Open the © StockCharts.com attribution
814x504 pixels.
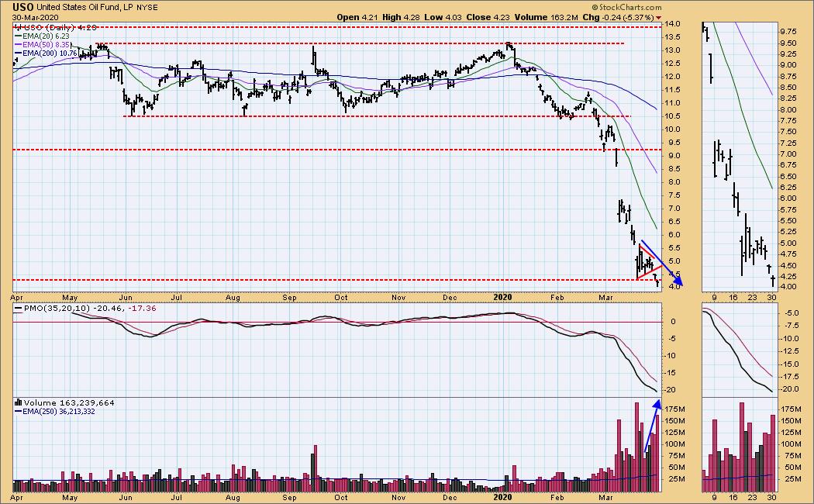click(x=626, y=7)
